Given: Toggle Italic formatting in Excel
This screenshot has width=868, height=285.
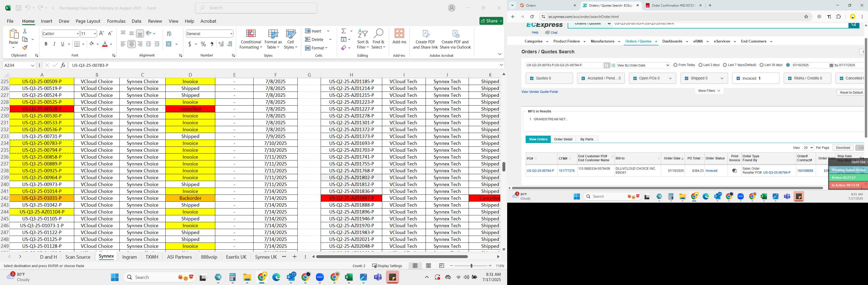Looking at the screenshot, I should 54,44.
